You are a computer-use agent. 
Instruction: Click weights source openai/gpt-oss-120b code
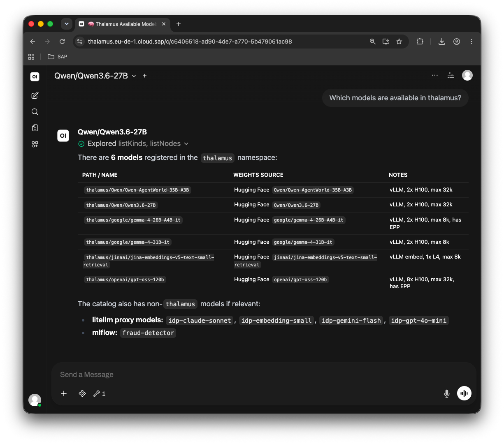tap(300, 280)
